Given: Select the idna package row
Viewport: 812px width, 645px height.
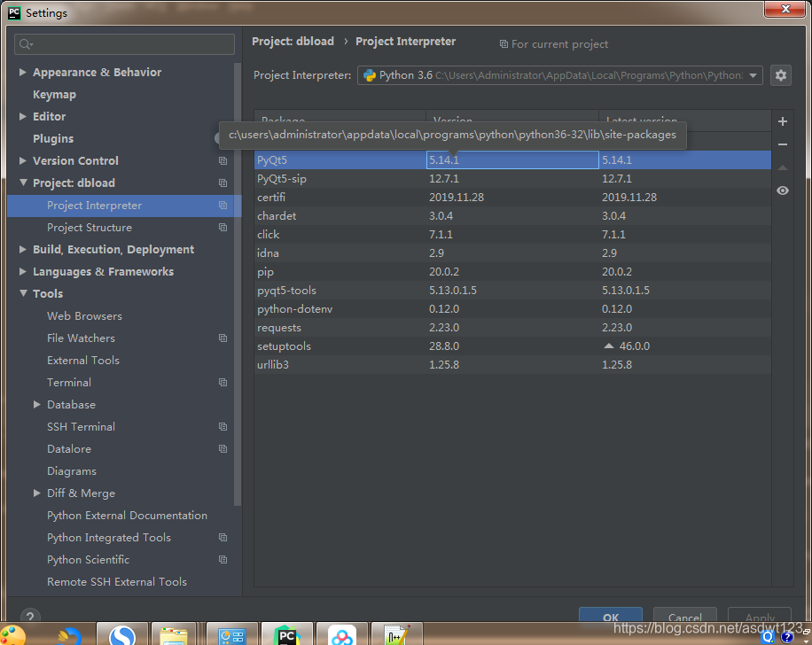Looking at the screenshot, I should 512,253.
